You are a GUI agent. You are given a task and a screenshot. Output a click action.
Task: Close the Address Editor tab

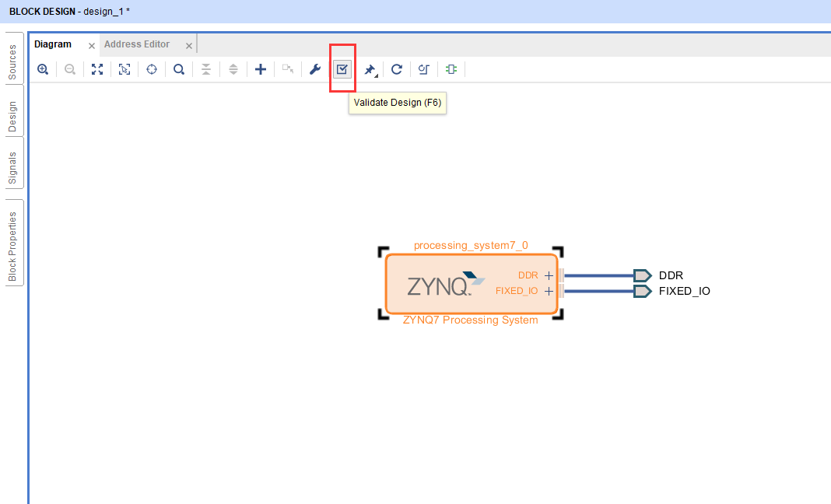(x=188, y=46)
